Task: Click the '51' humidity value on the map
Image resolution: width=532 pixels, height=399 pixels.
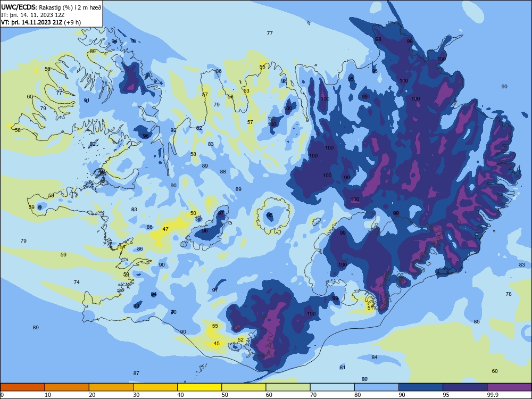Action: (x=370, y=307)
